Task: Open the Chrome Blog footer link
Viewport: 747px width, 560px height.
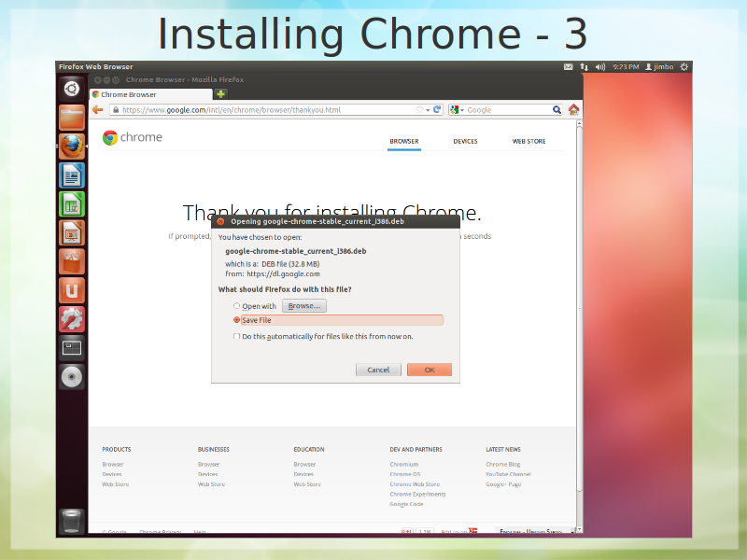Action: (x=503, y=464)
